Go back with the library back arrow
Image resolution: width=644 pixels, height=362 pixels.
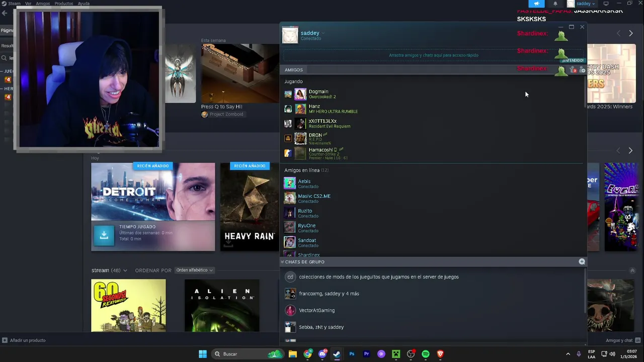click(4, 14)
